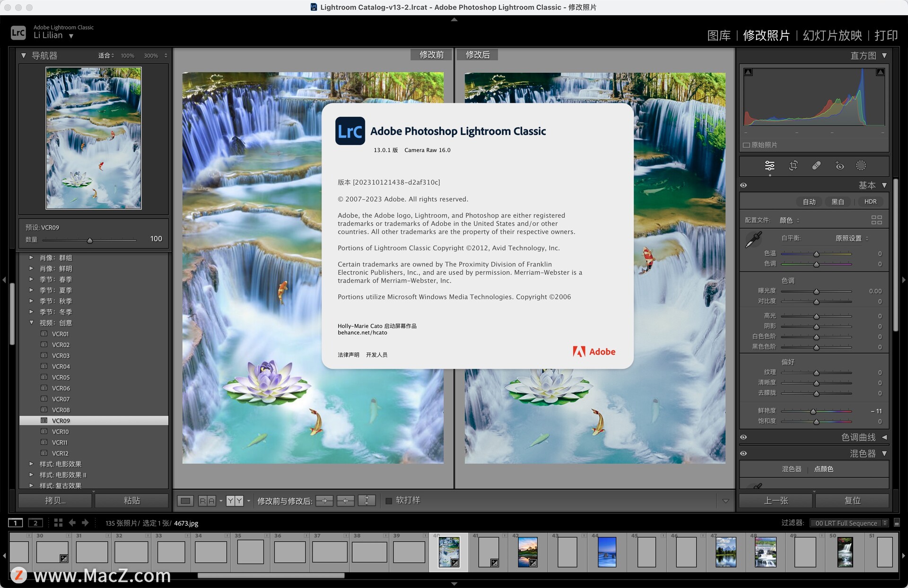
Task: Select filmstrip thumbnail number 44
Action: click(x=607, y=551)
